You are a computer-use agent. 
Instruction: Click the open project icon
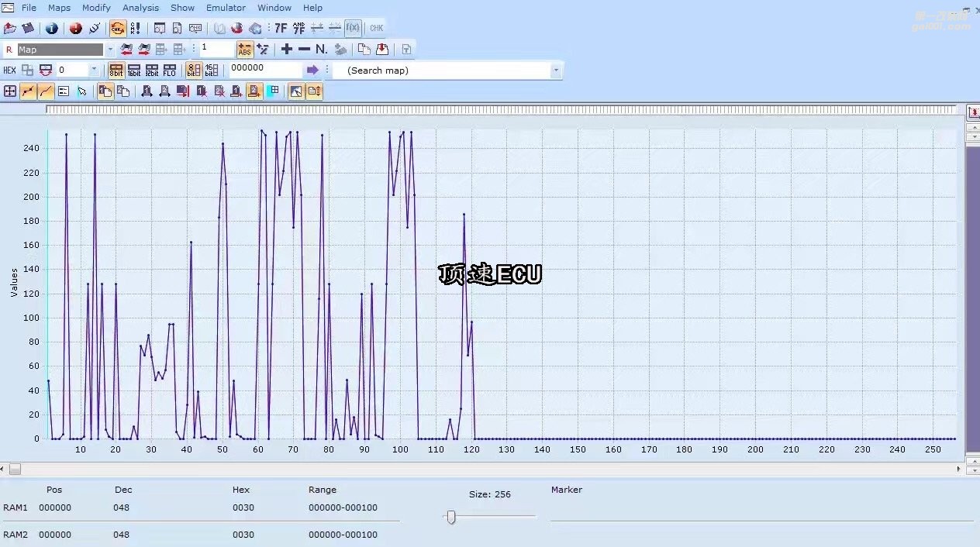point(10,29)
